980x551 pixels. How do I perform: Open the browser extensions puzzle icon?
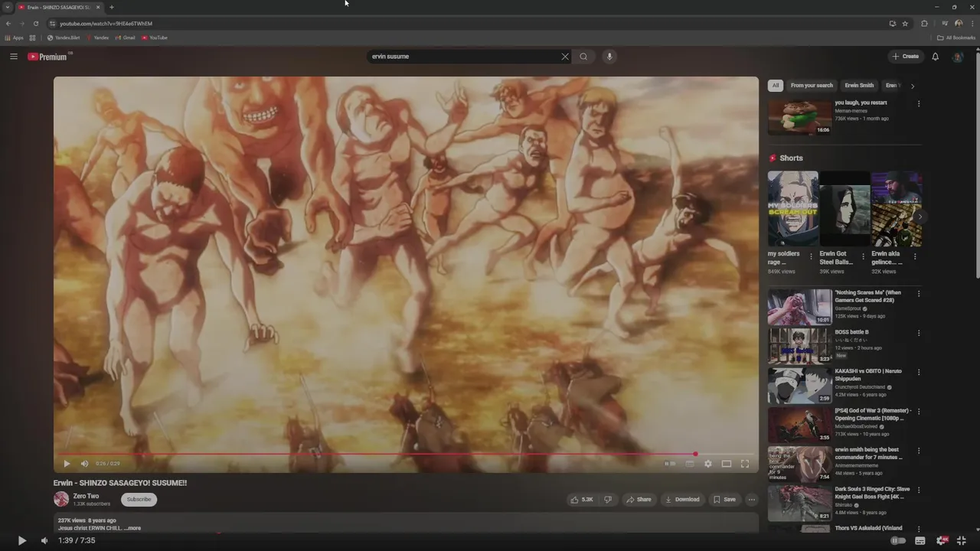tap(924, 24)
